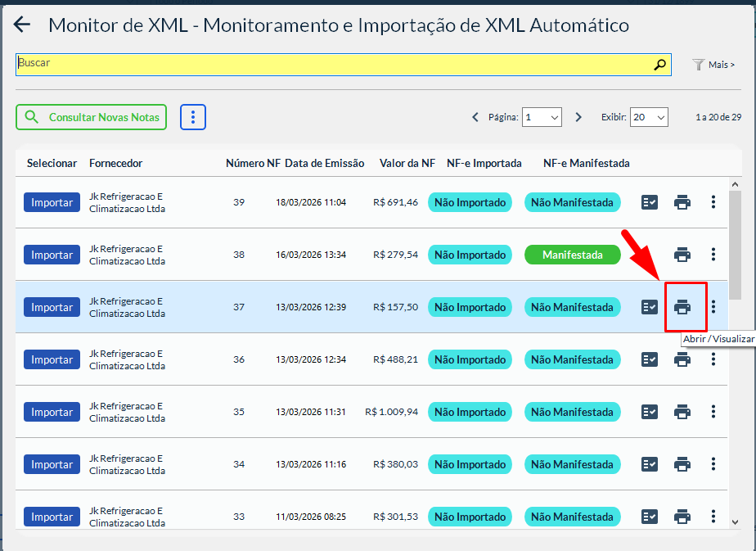The image size is (756, 551).
Task: Click the checklist icon for invoice 35
Action: point(650,412)
